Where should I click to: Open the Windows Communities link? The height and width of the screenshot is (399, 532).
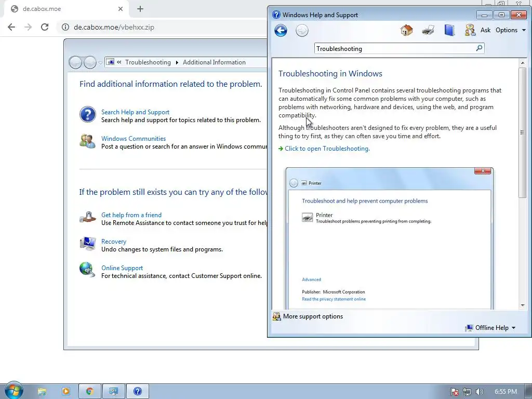click(x=134, y=138)
